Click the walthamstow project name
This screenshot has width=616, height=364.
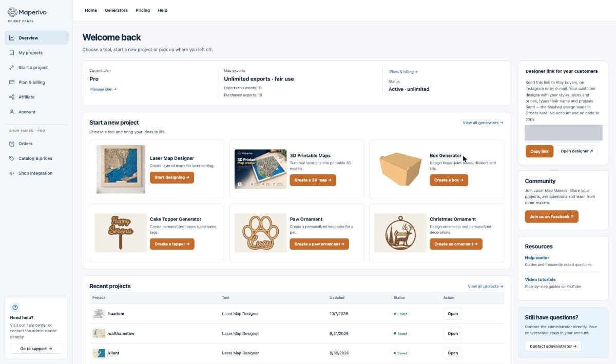pos(121,334)
